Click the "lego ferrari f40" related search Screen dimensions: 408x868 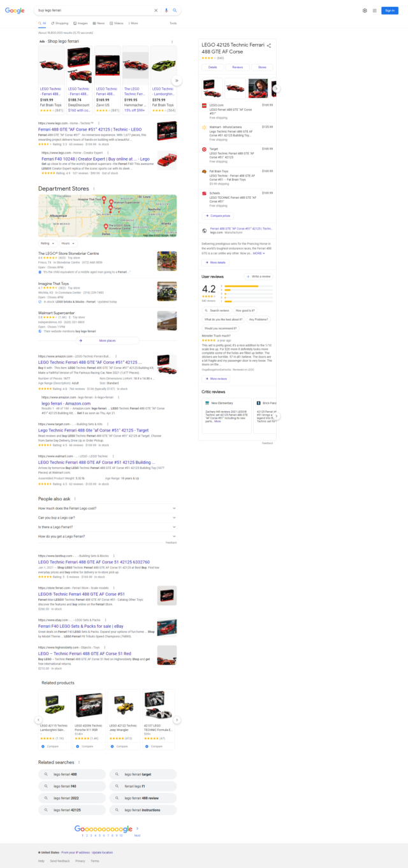[72, 786]
